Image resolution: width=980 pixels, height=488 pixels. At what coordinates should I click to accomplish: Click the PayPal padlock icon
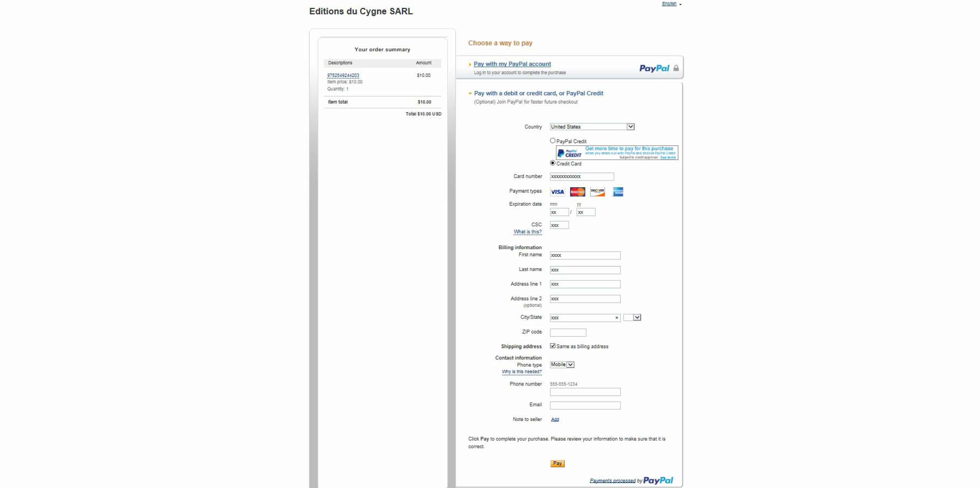[676, 68]
